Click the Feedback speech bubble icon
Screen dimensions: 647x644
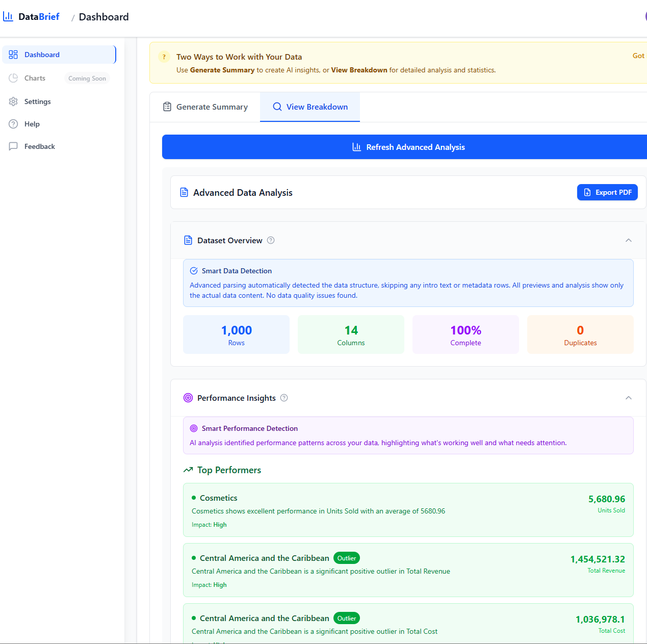click(13, 146)
